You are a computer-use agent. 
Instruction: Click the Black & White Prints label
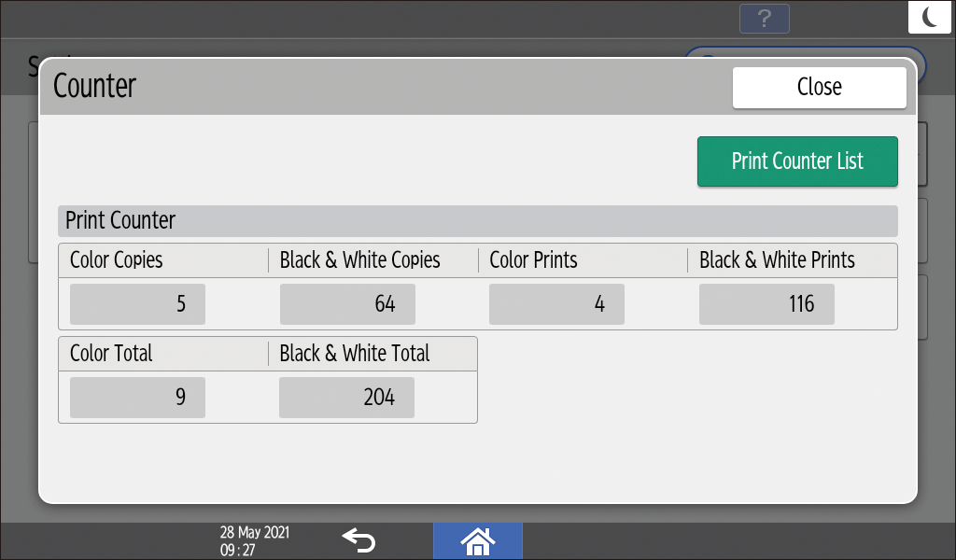coord(777,260)
